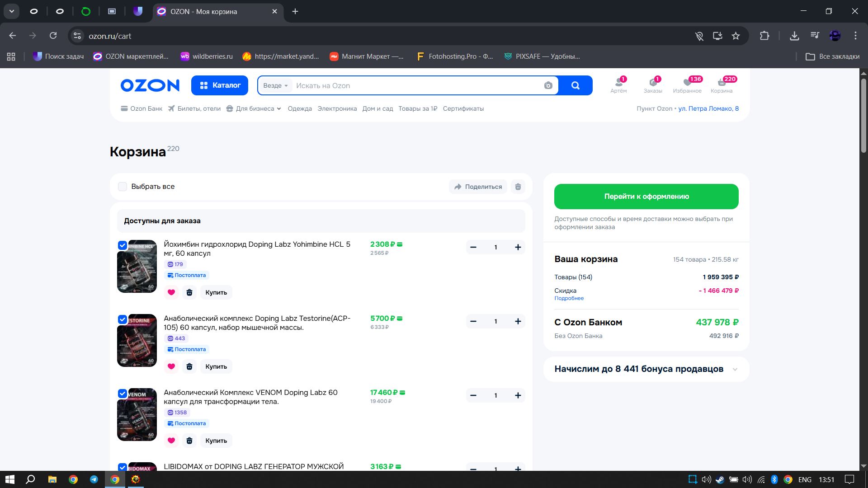Click the Подробнее link under Скидка
This screenshot has width=868, height=488.
tap(569, 298)
